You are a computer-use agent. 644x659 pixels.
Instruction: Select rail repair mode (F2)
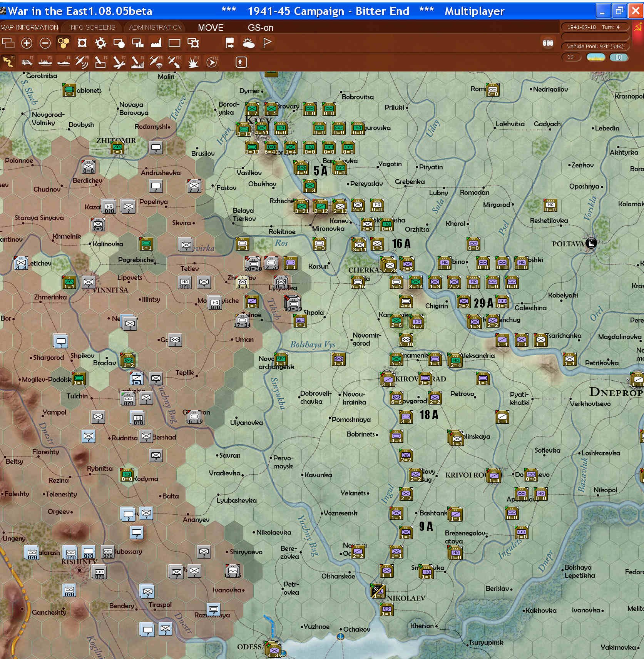click(27, 62)
